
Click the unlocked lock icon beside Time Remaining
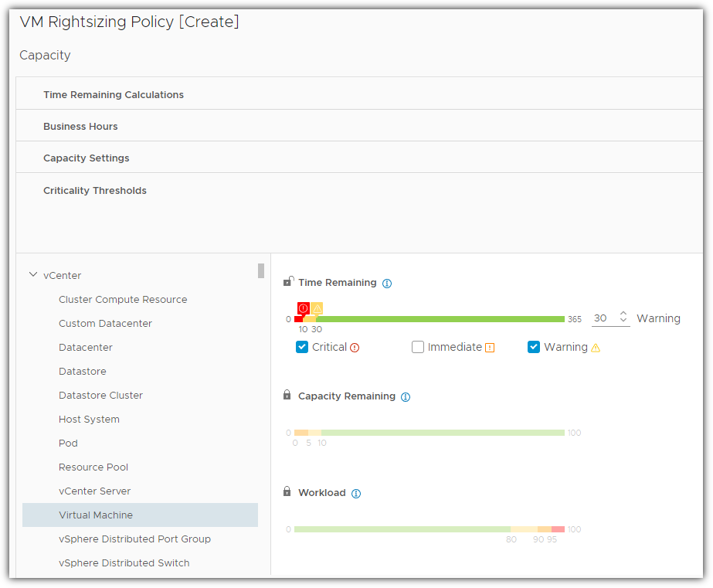[288, 282]
